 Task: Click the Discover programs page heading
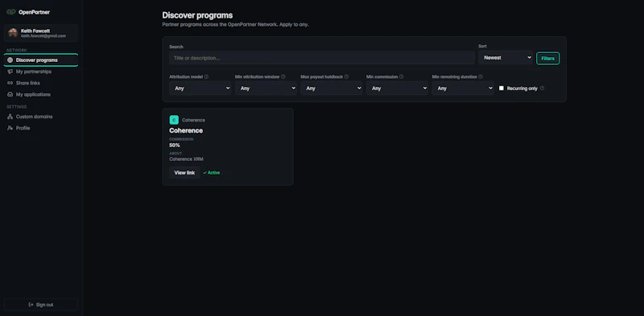click(197, 15)
